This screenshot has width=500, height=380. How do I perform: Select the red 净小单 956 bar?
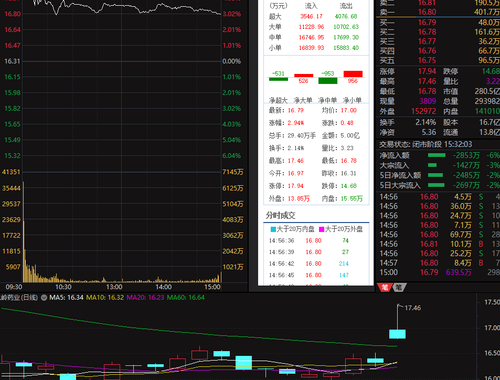click(x=353, y=74)
